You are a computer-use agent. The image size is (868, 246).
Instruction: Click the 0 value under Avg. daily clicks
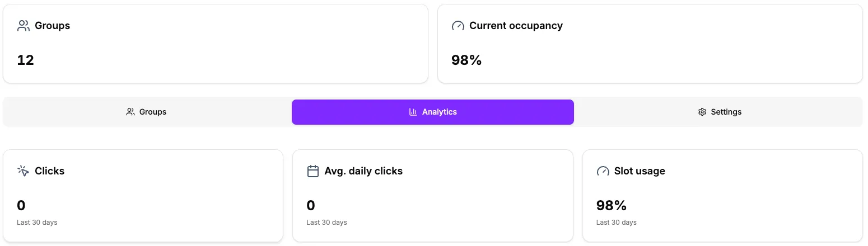pos(311,206)
